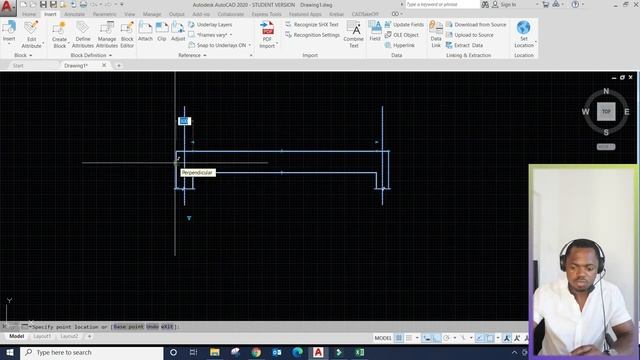Open the AutoCAD application menu button

click(8, 7)
